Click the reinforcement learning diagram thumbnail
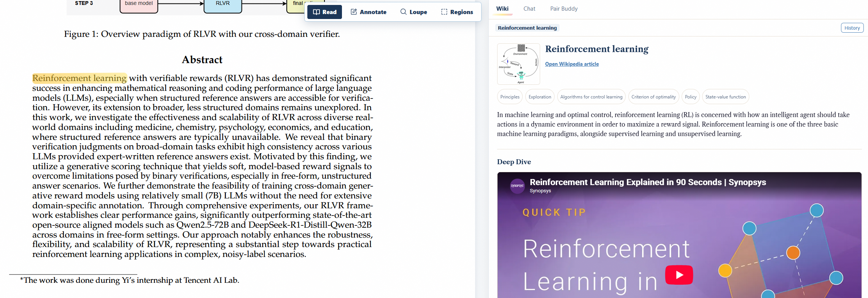This screenshot has width=868, height=298. point(518,64)
